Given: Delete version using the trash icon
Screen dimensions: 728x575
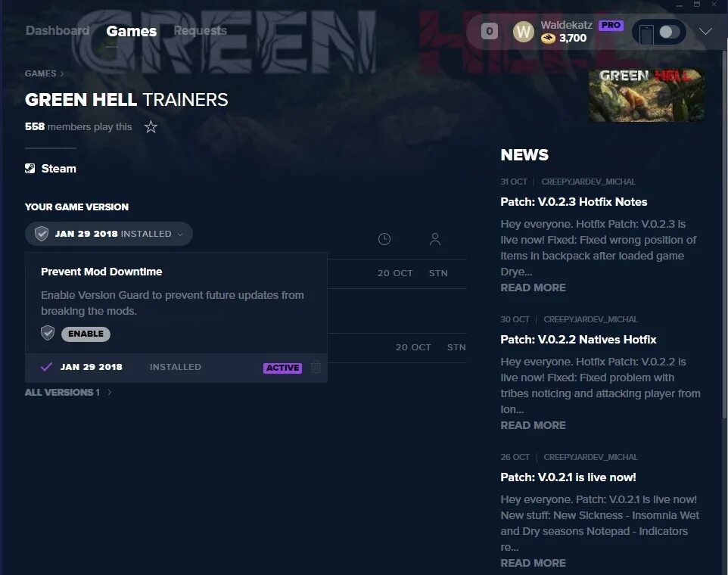Looking at the screenshot, I should coord(316,367).
